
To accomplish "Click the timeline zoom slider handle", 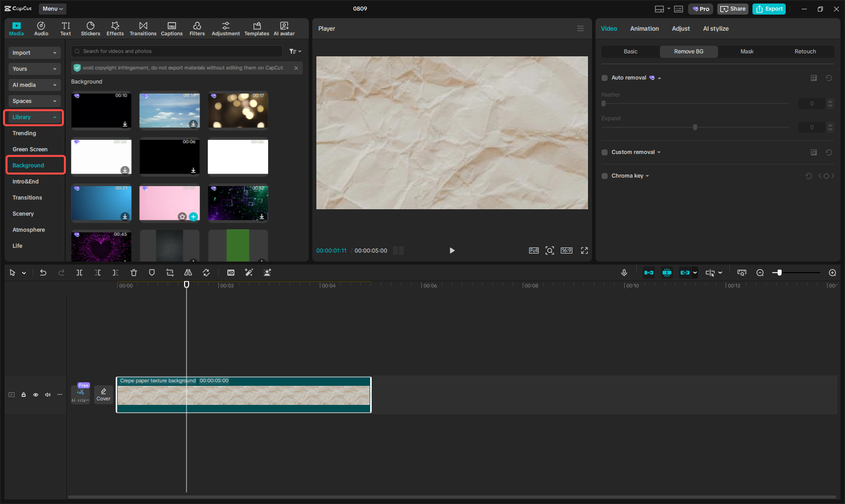I will (779, 273).
